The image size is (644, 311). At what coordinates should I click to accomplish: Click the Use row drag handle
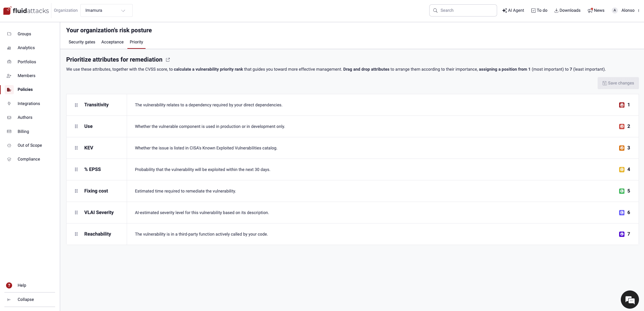coord(76,127)
